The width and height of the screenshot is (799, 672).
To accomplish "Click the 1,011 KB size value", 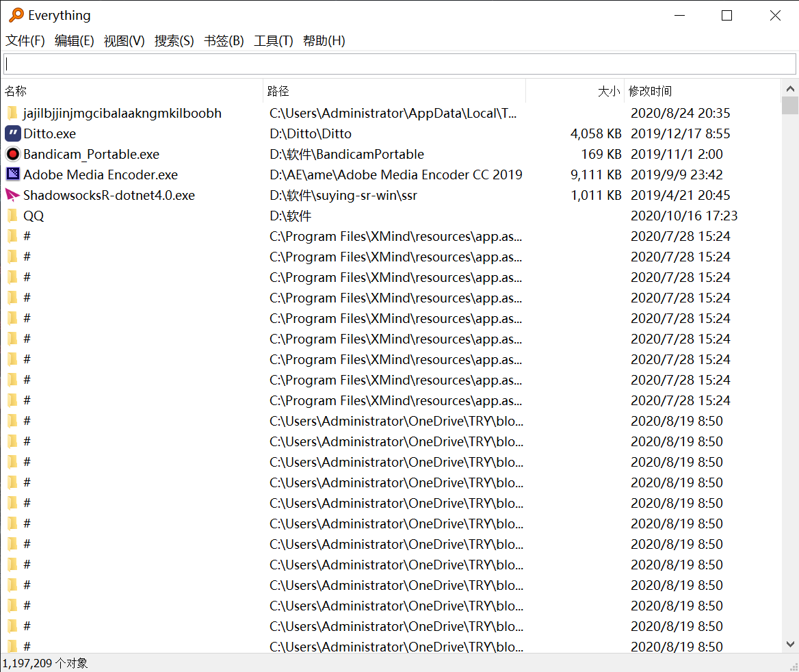I will (596, 195).
